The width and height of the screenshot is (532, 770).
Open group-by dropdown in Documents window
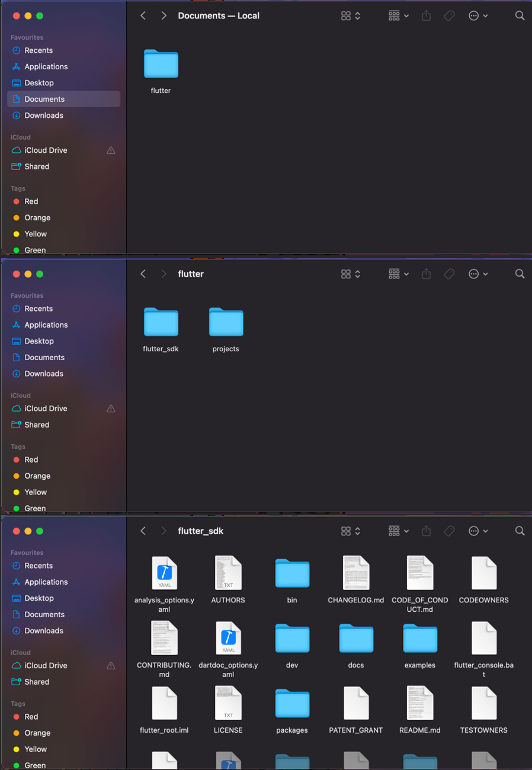pos(399,16)
